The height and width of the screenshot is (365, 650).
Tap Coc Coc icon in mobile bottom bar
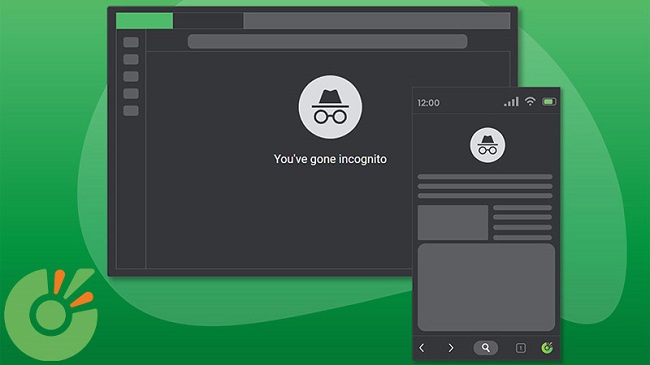pyautogui.click(x=547, y=348)
